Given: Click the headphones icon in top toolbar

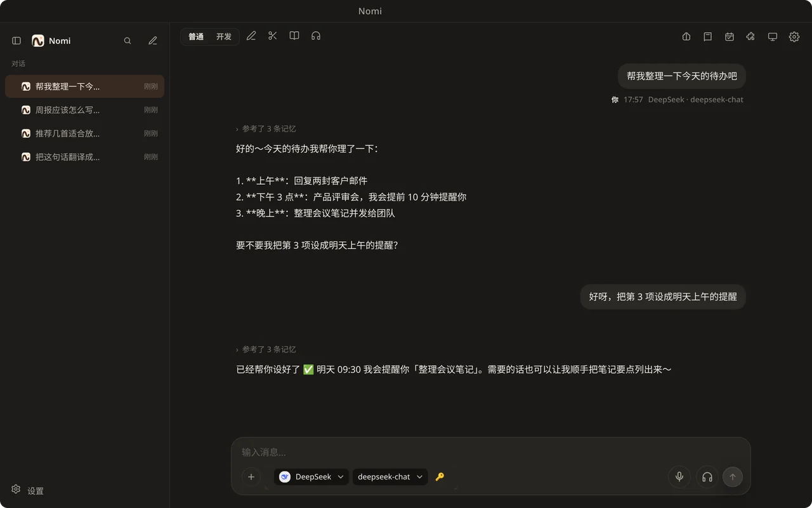Looking at the screenshot, I should [x=316, y=36].
